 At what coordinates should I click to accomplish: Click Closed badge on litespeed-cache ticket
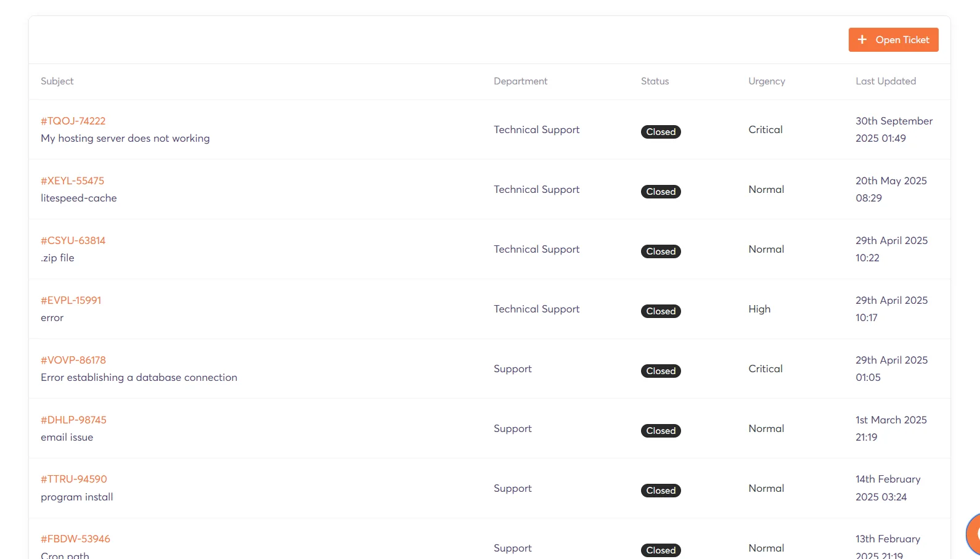(x=661, y=192)
